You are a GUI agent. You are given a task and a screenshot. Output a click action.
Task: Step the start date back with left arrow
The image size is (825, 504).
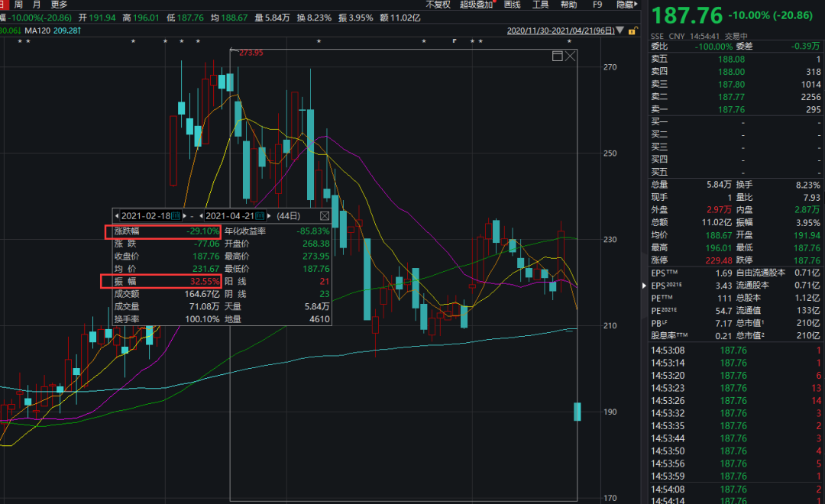coord(117,216)
